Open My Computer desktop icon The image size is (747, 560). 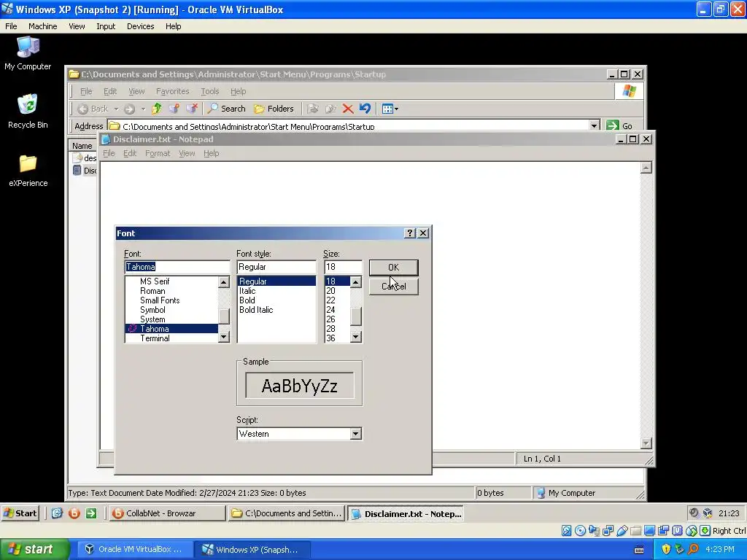(x=28, y=52)
